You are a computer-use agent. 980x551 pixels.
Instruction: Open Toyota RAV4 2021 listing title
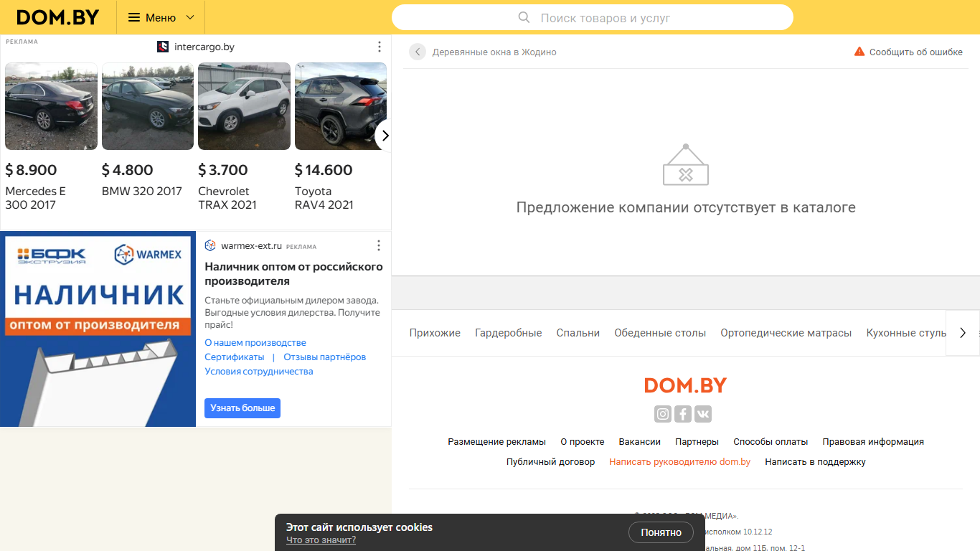[324, 198]
